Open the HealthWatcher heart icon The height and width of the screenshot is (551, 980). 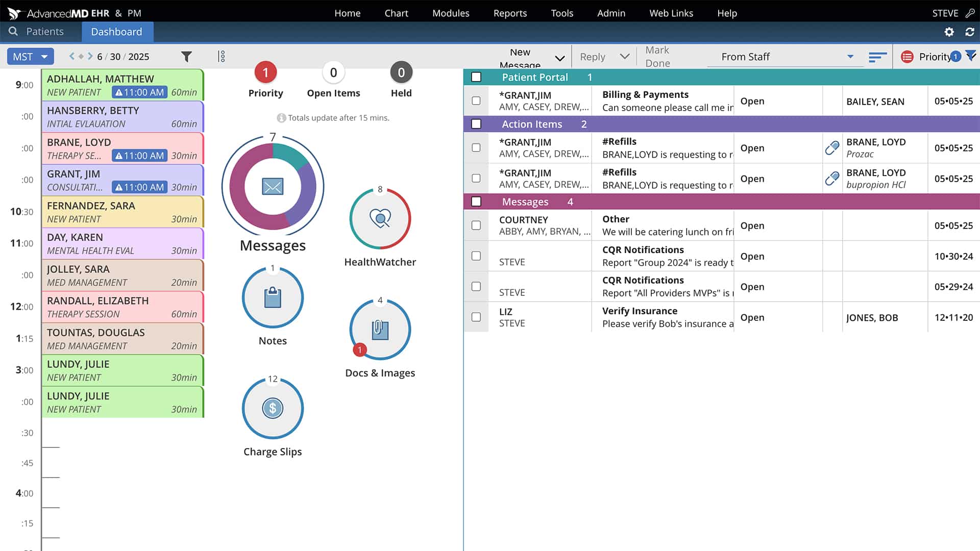pyautogui.click(x=380, y=218)
